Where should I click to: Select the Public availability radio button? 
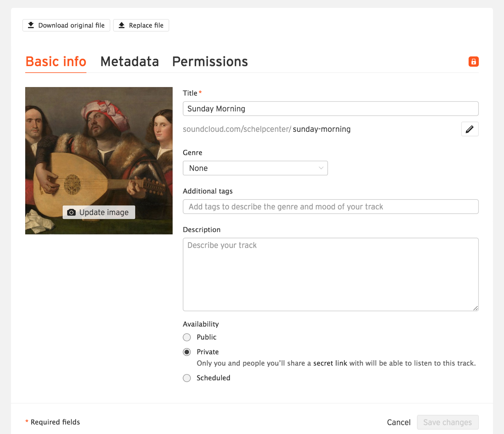click(187, 337)
